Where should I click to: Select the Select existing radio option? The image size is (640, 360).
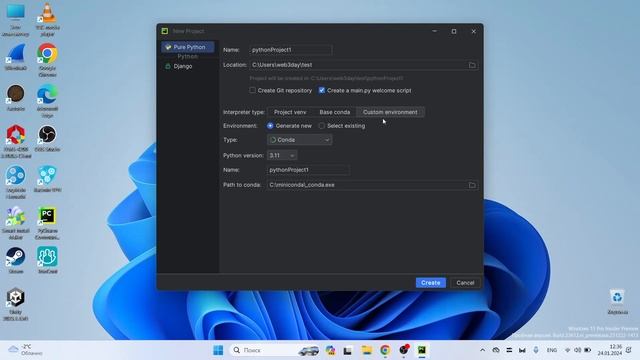[x=322, y=126]
